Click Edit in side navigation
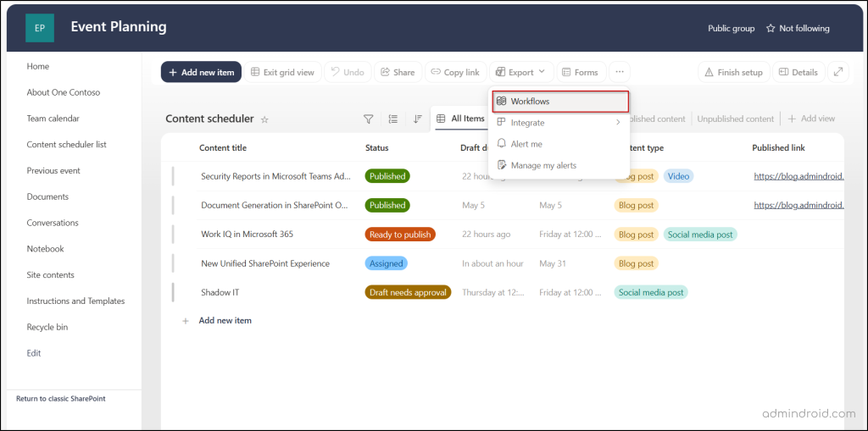Screen dimensions: 868x431 tap(34, 353)
